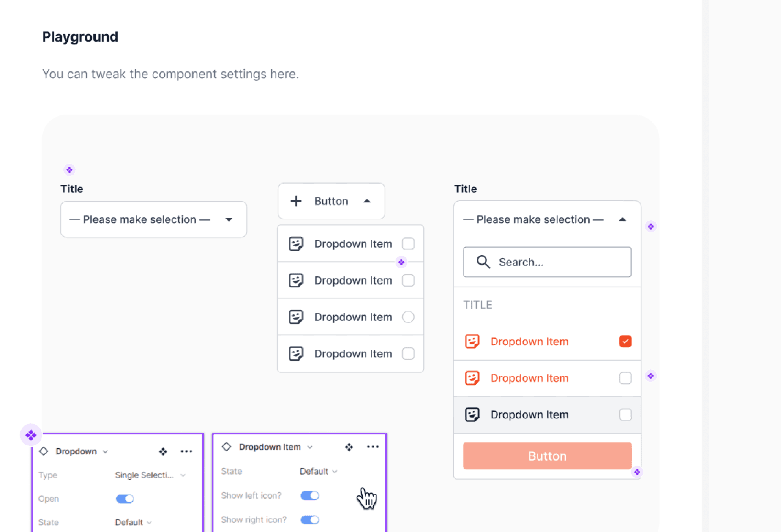Open the left Please make selection dropdown
781x532 pixels.
pyautogui.click(x=154, y=219)
